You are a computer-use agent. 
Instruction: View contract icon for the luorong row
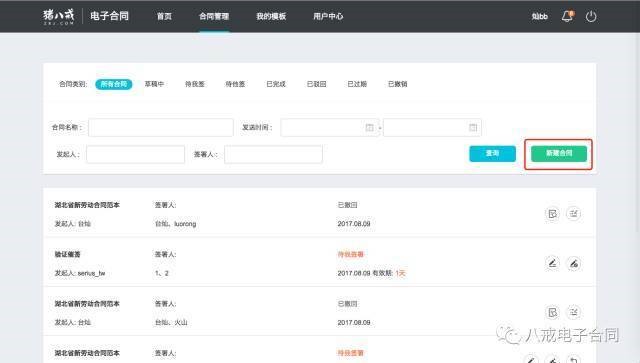(x=552, y=214)
